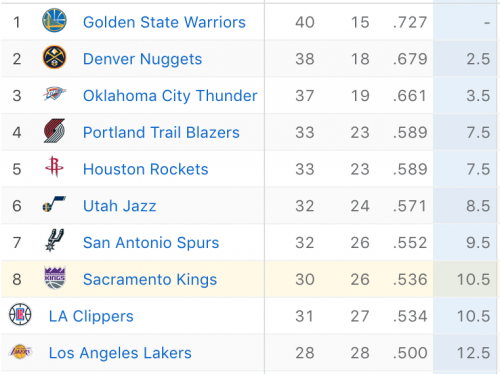Click the San Antonio Spurs logo
Image resolution: width=500 pixels, height=374 pixels.
(54, 240)
